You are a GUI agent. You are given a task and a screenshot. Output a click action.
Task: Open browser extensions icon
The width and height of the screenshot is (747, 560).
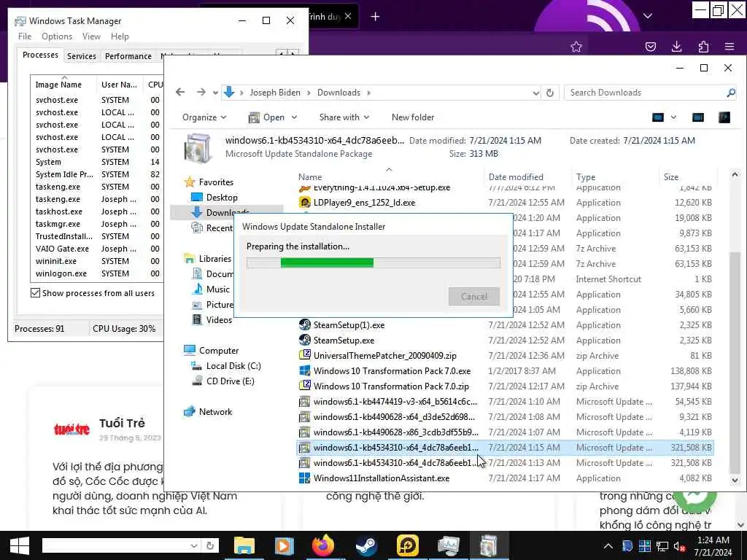[x=703, y=47]
